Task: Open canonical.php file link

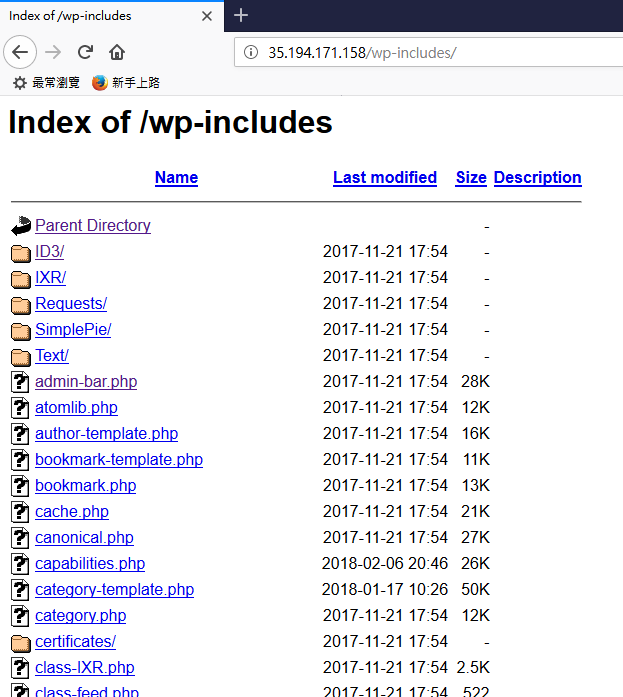Action: coord(84,537)
